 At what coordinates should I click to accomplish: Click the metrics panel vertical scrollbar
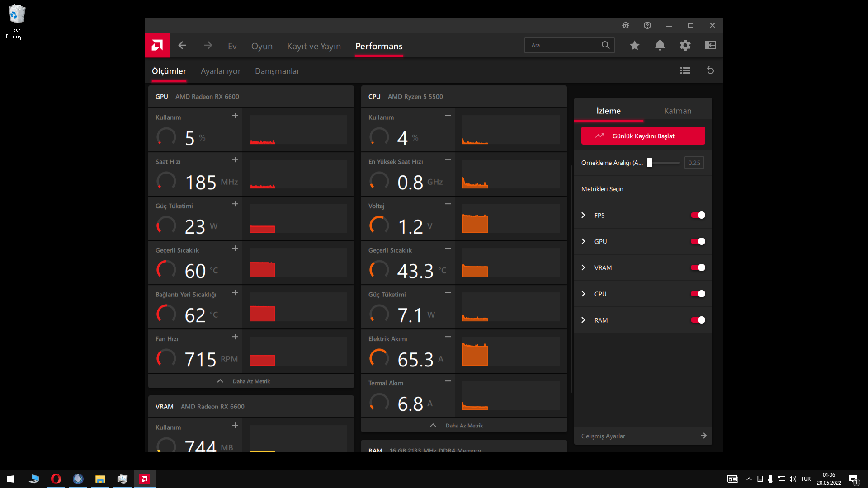tap(571, 279)
